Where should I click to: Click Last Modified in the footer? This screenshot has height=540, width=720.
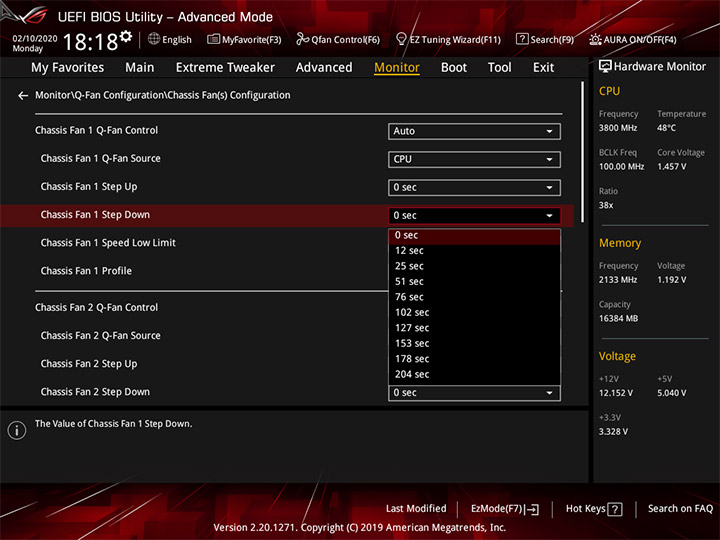(x=416, y=509)
